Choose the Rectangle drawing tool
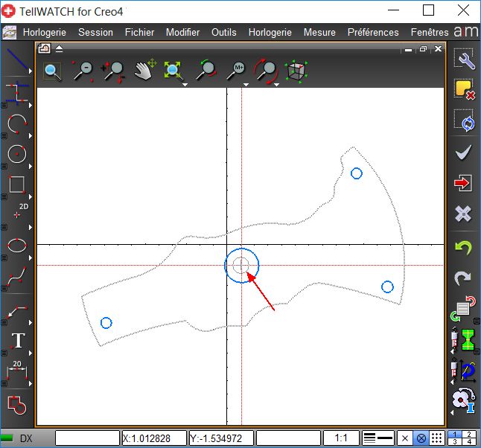Image resolution: width=481 pixels, height=448 pixels. 16,184
